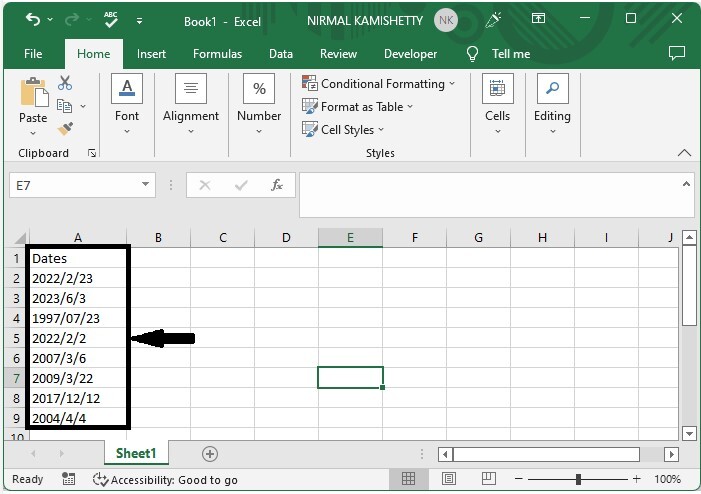Open Cell Styles menu
The width and height of the screenshot is (701, 494).
[343, 130]
